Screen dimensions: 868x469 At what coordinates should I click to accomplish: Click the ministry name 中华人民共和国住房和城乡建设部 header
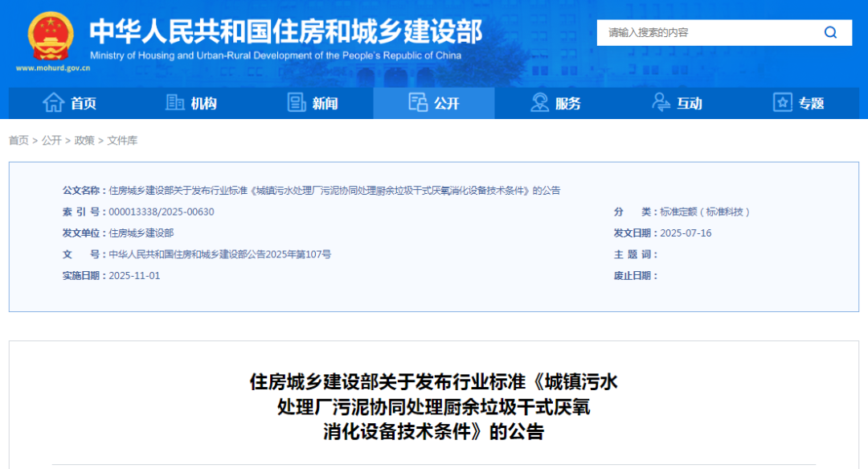pyautogui.click(x=285, y=31)
